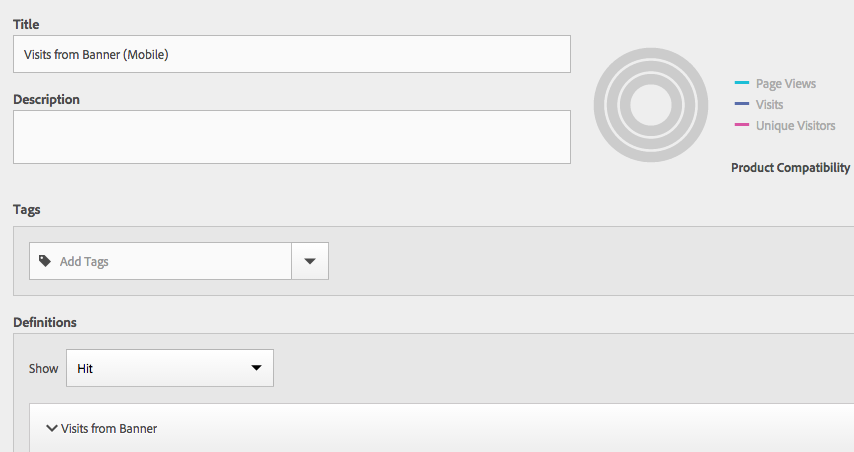The image size is (854, 452).
Task: Click the Description field label
Action: [46, 99]
